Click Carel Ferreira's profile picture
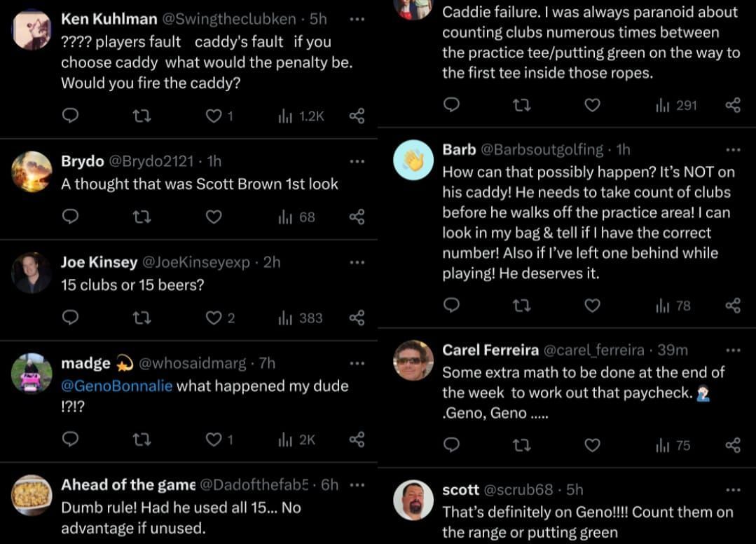Screen dimensions: 756x544 click(413, 360)
